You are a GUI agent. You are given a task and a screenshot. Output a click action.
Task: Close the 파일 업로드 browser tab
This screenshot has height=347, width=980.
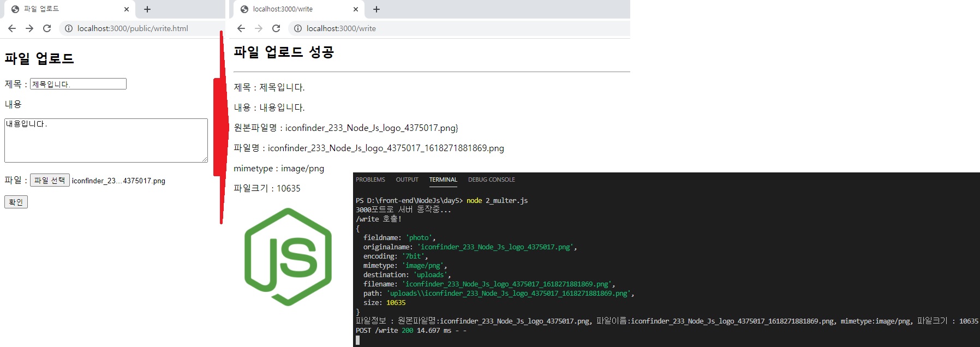[127, 9]
